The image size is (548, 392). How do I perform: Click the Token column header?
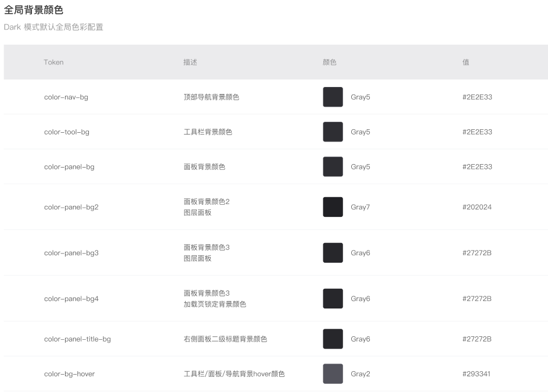(x=53, y=62)
